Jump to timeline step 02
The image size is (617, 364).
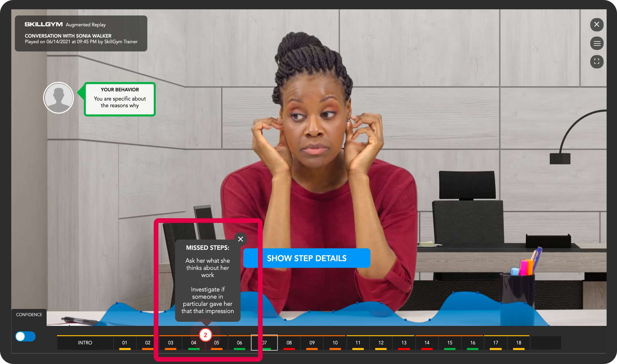click(148, 343)
